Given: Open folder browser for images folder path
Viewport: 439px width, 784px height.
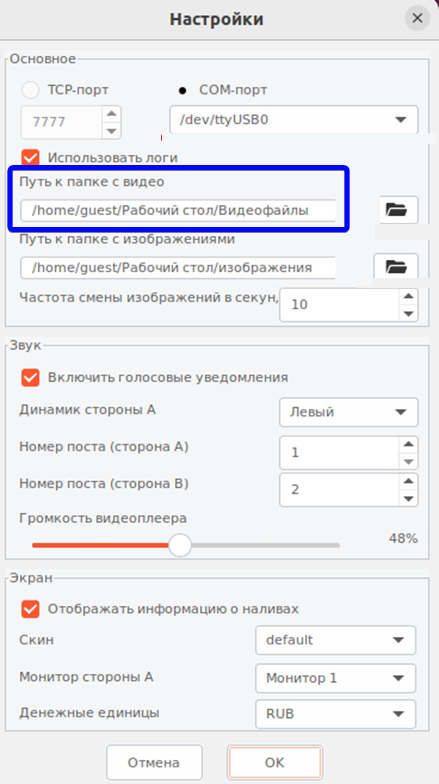Looking at the screenshot, I should (396, 266).
